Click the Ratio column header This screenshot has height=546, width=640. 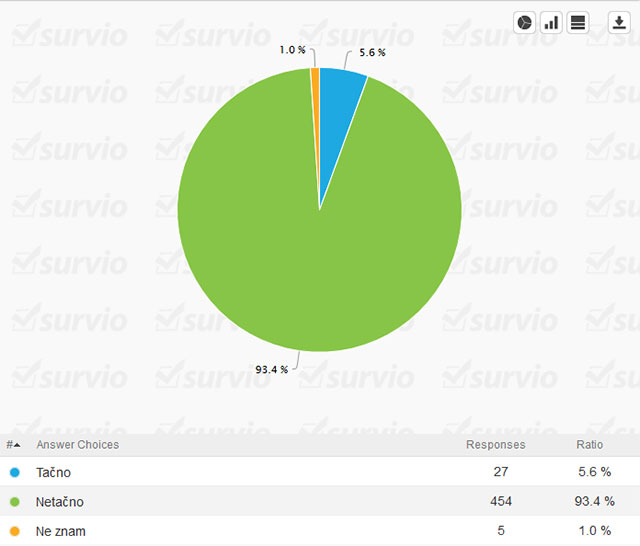pos(589,445)
